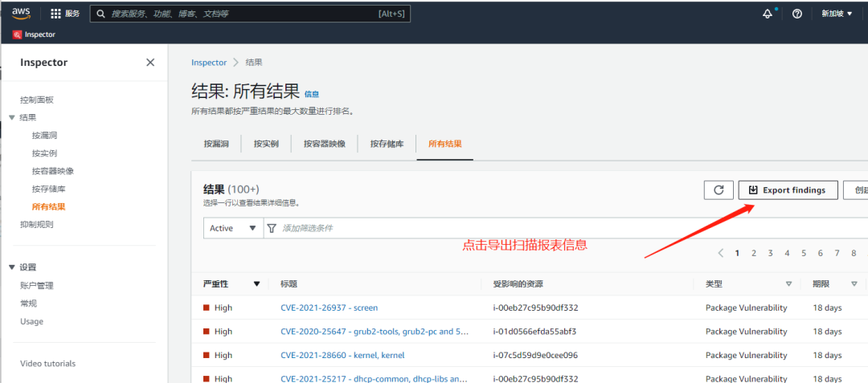
Task: Open 控制面板 in sidebar
Action: (36, 100)
